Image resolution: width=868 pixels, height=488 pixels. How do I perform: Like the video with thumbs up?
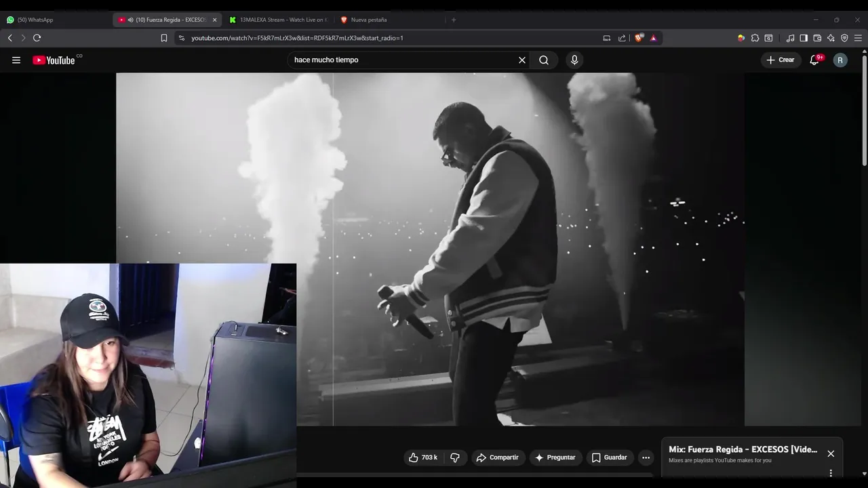414,457
